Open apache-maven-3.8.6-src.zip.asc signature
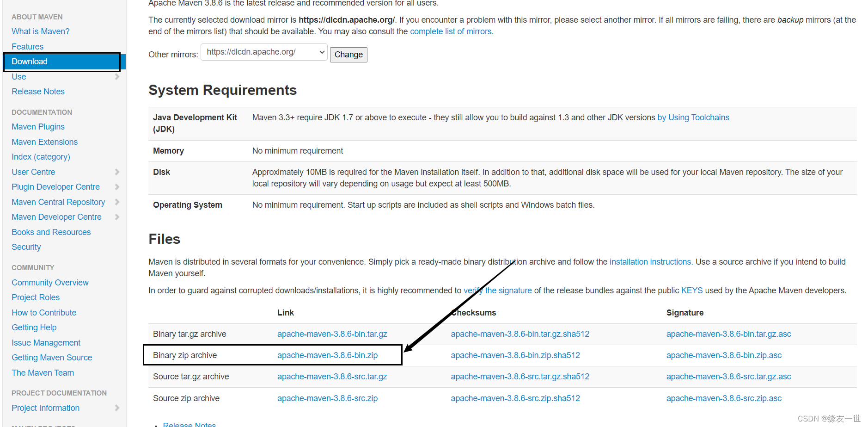Screen dimensions: 868x427 click(x=724, y=398)
